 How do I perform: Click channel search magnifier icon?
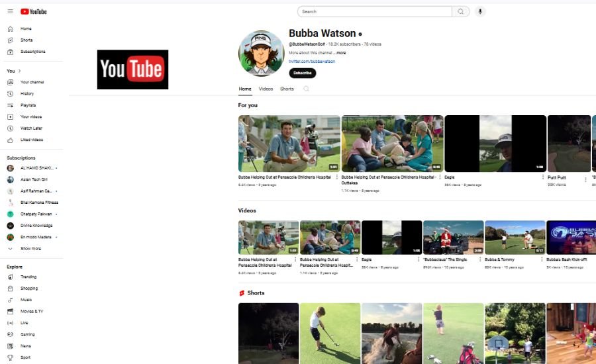point(307,89)
